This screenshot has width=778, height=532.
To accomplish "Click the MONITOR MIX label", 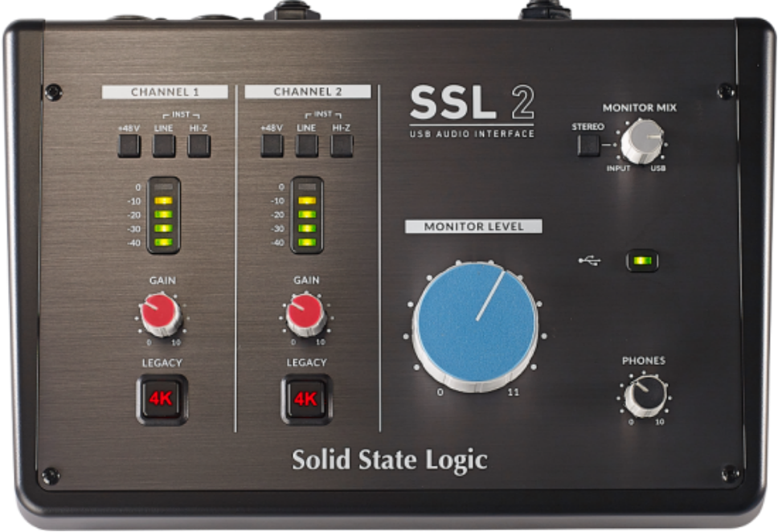I will 640,108.
